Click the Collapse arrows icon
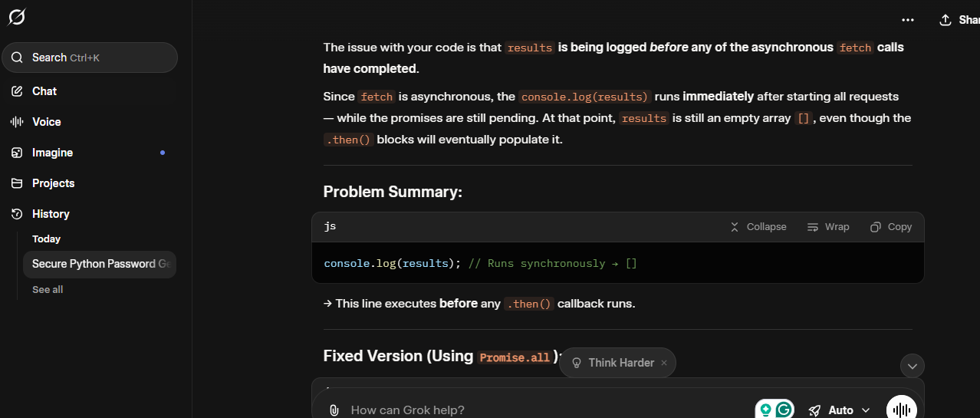The height and width of the screenshot is (418, 980). click(735, 227)
